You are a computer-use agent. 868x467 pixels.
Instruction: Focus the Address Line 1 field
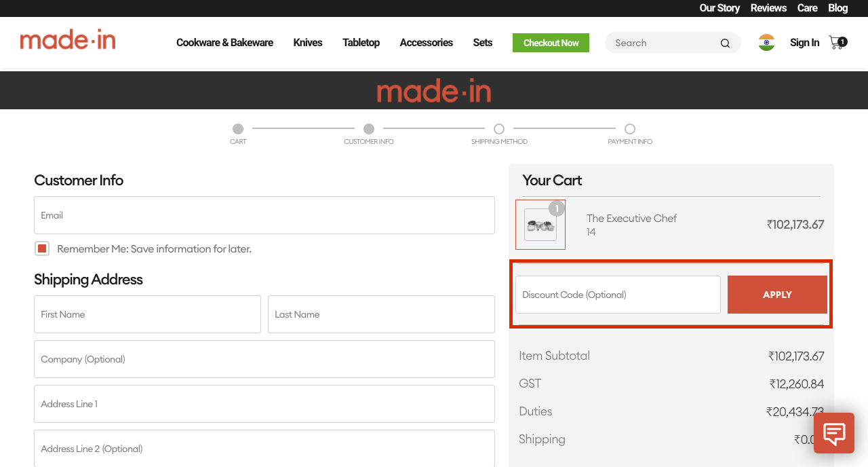click(x=264, y=404)
